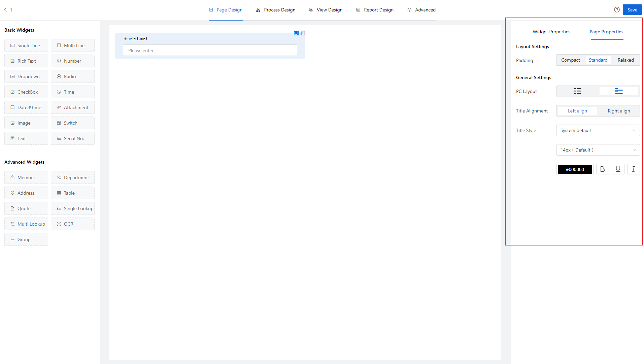Add an Attachment widget
This screenshot has height=364, width=644.
(x=73, y=107)
